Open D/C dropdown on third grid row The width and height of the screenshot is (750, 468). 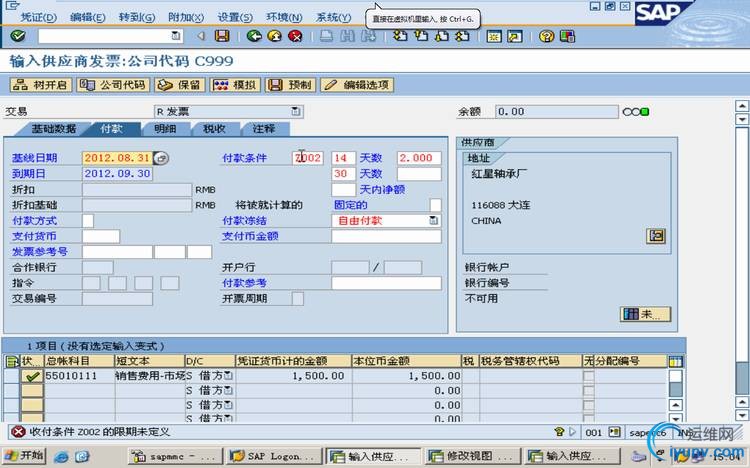click(229, 405)
